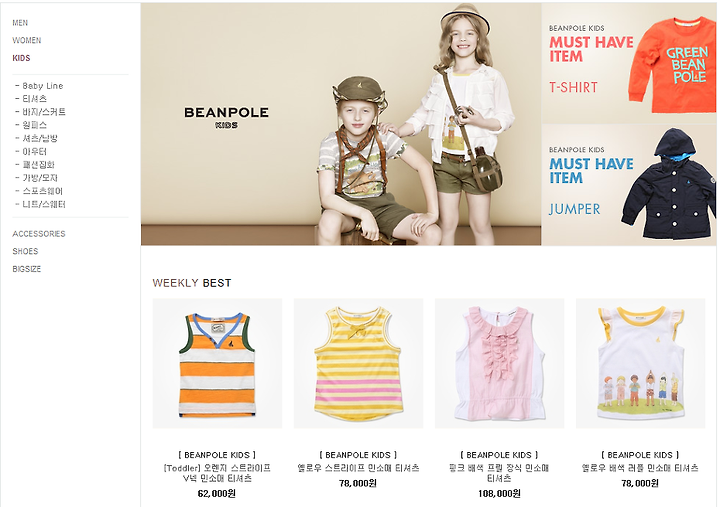
Task: Go to the SHOES category
Action: tap(25, 251)
